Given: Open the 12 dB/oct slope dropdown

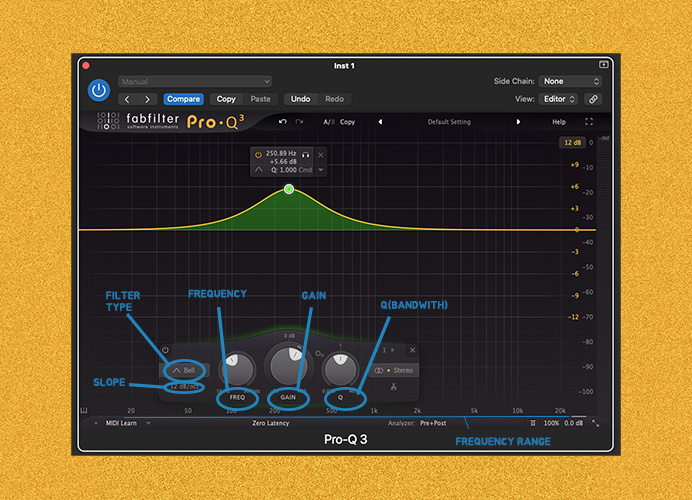Looking at the screenshot, I should point(184,387).
